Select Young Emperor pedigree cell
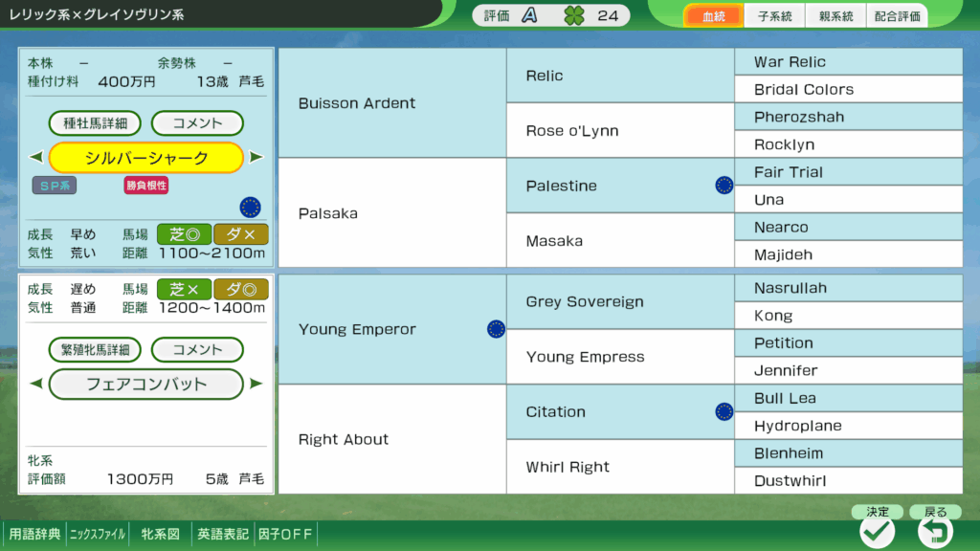980x551 pixels. [x=392, y=329]
